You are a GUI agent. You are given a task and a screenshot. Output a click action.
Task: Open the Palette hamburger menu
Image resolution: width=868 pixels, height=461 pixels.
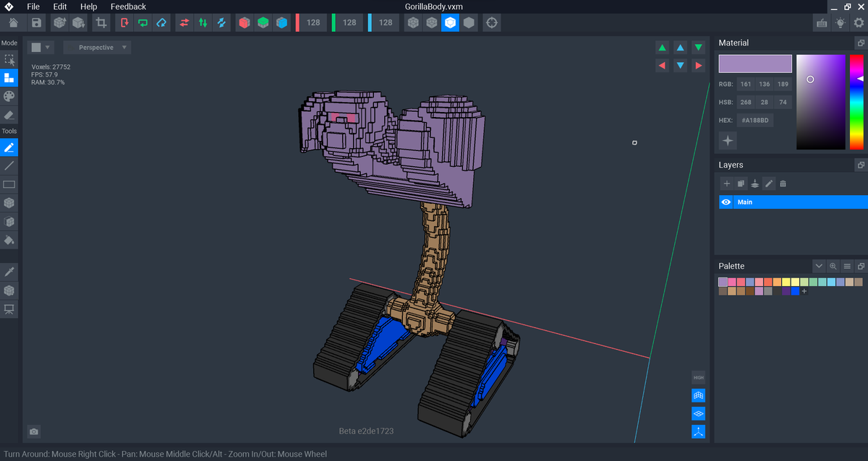tap(847, 267)
